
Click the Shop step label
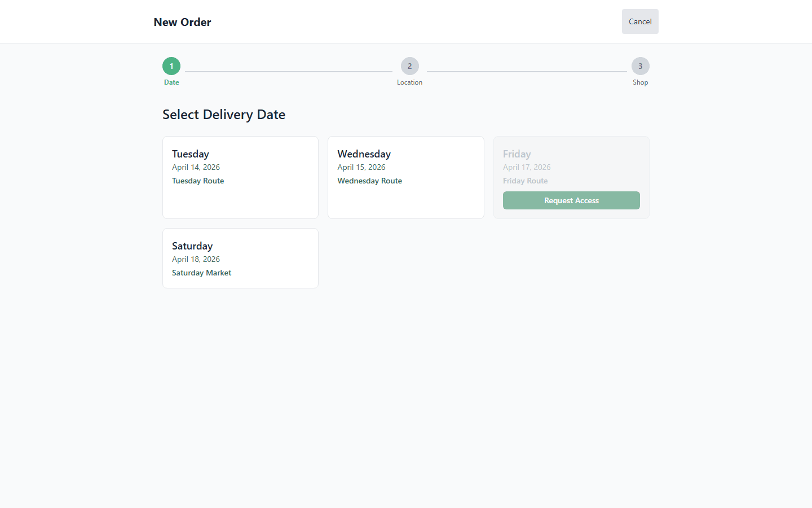640,82
